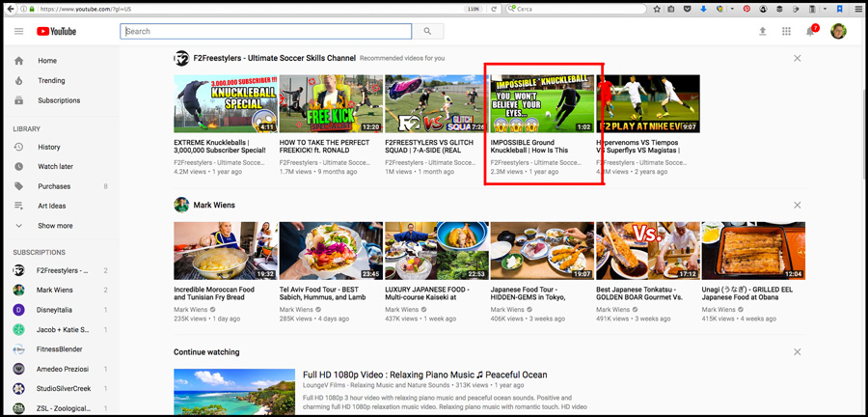Click the Pinterest extension icon

746,10
